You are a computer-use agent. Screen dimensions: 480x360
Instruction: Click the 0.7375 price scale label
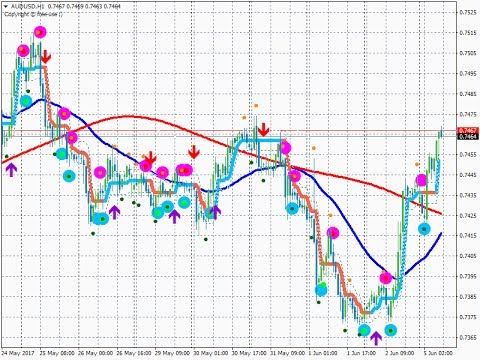click(x=468, y=317)
